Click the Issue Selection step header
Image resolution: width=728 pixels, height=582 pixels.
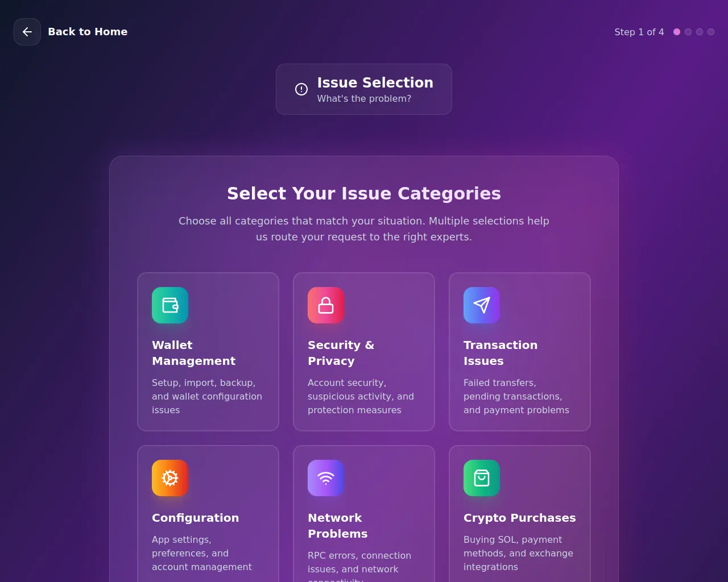364,89
